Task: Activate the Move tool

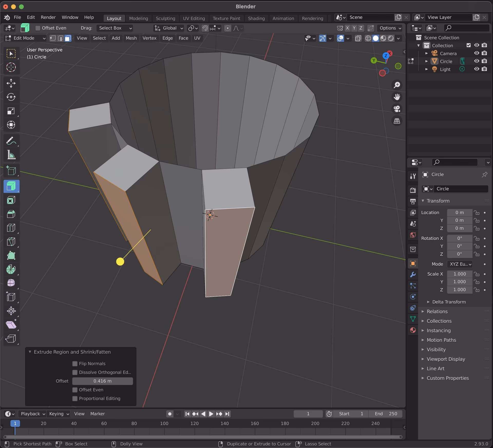Action: 11,83
